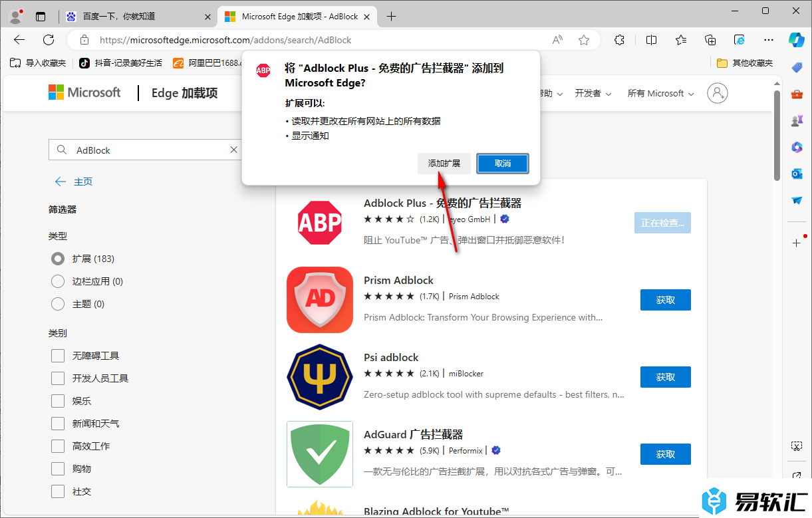The width and height of the screenshot is (812, 518).
Task: Click the browser back arrow
Action: 19,40
